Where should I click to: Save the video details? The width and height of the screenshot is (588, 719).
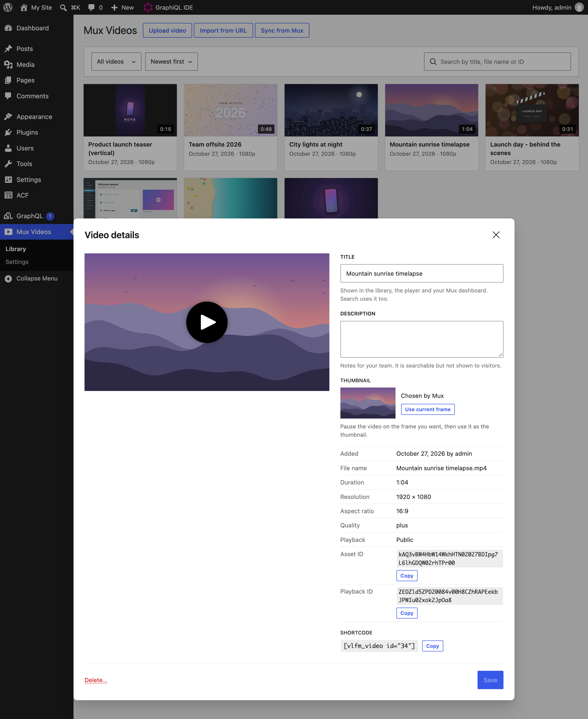pyautogui.click(x=490, y=680)
